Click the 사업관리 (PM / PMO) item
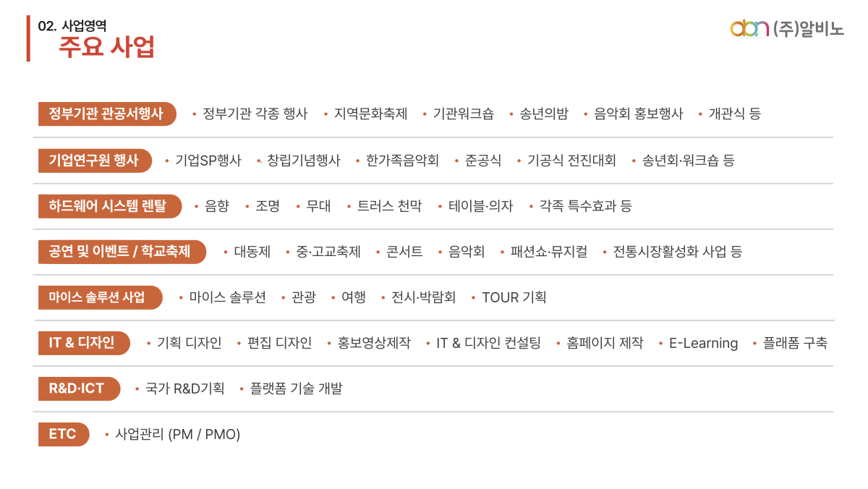Image resolution: width=868 pixels, height=489 pixels. point(177,434)
